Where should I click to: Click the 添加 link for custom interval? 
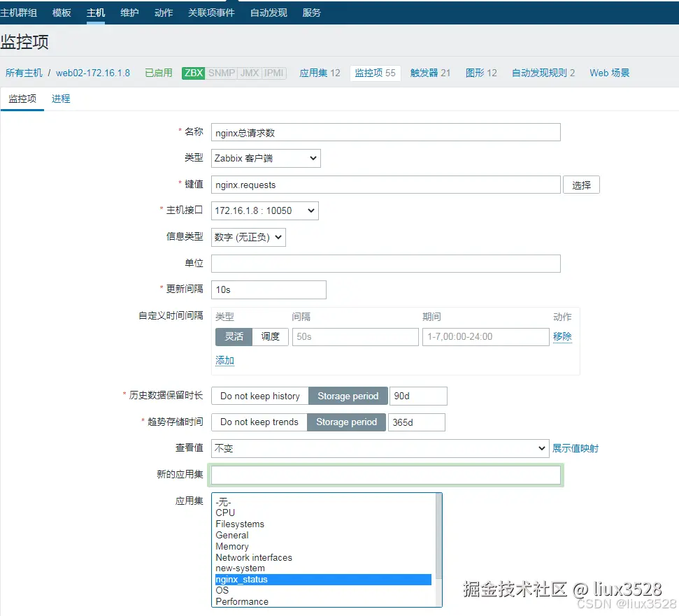pyautogui.click(x=224, y=361)
